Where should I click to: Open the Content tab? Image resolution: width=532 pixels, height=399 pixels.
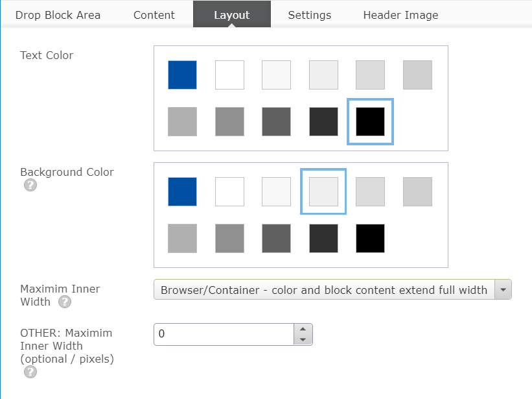tap(154, 15)
